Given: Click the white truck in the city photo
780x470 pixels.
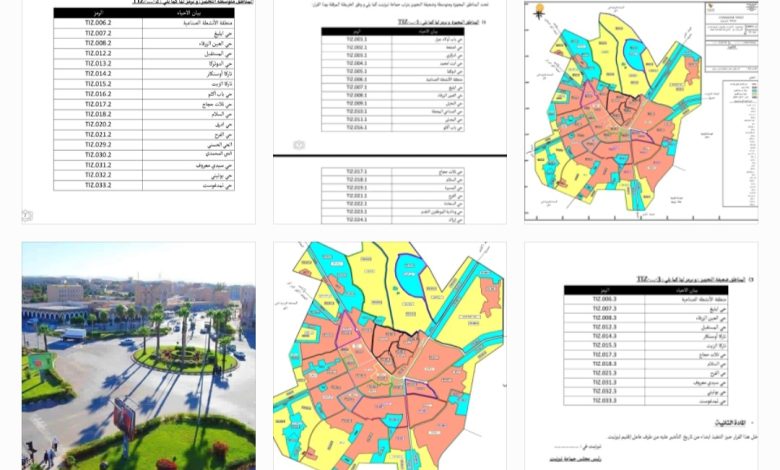Looking at the screenshot, I should pos(73,334).
